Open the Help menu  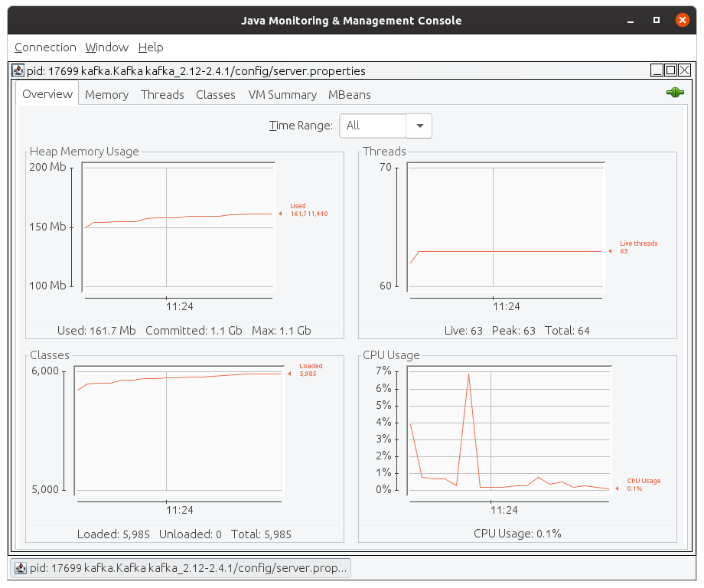tap(151, 47)
